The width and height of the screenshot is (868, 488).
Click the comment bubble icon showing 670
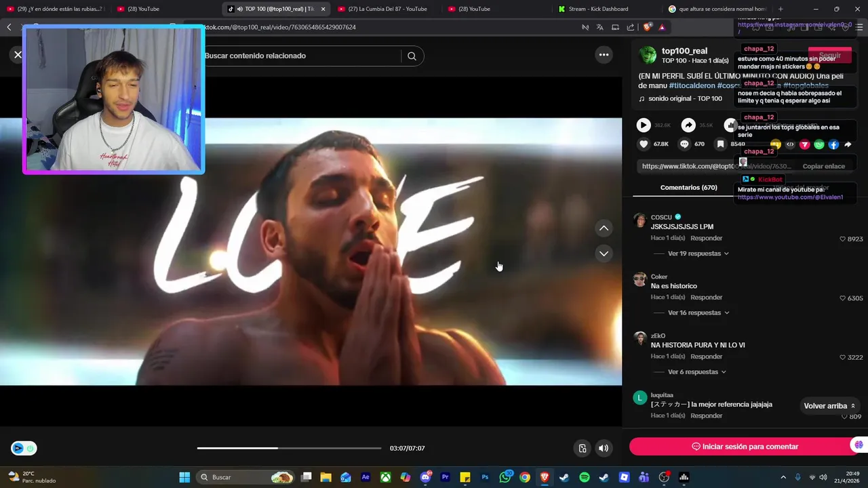pos(684,144)
